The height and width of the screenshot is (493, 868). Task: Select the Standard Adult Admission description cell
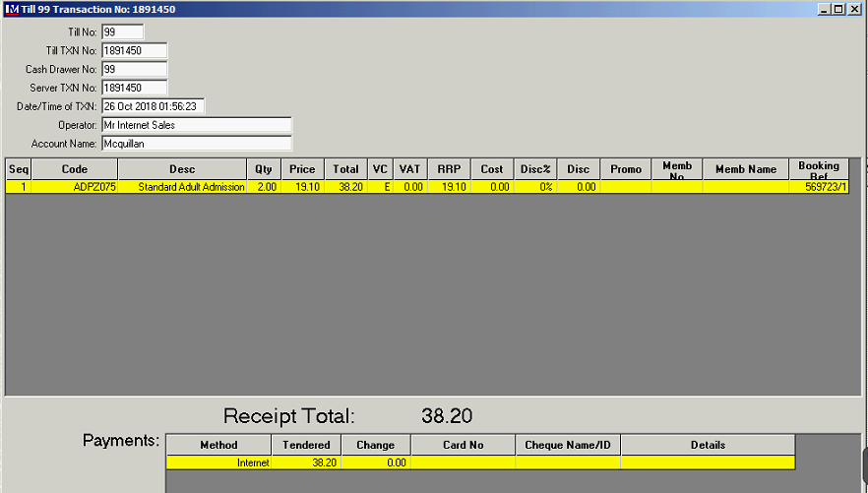pos(182,187)
